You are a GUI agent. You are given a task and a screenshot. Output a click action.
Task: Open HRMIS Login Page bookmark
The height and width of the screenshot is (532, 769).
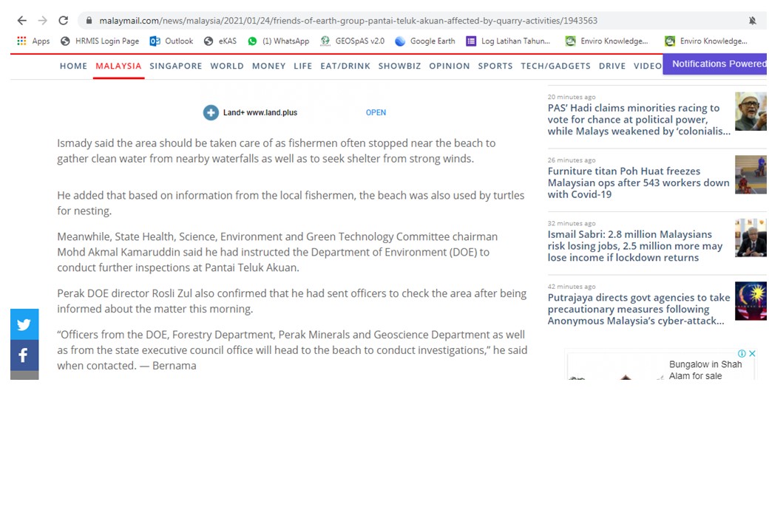100,41
